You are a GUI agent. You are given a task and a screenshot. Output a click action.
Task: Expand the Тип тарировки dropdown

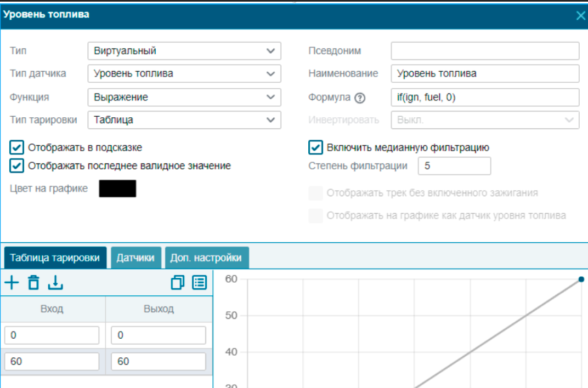[184, 120]
